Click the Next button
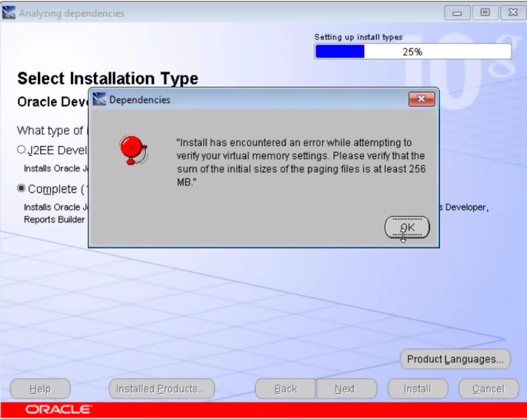The width and height of the screenshot is (527, 420). [x=347, y=389]
